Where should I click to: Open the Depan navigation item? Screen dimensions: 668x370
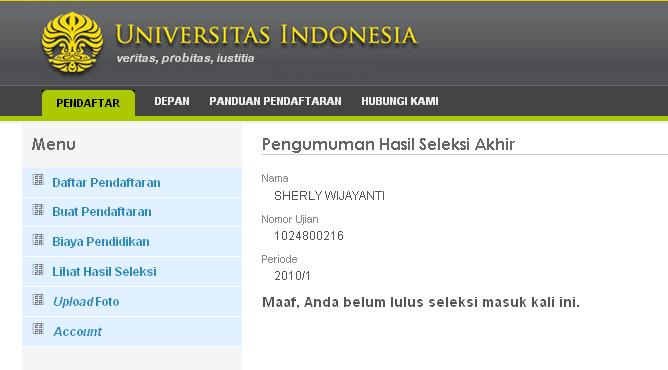pos(172,101)
